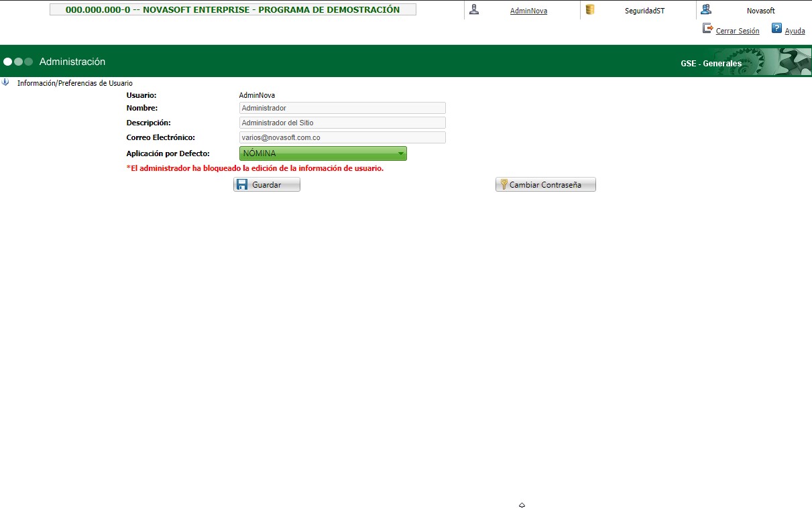Click the Descripción input field
812x508 pixels.
(x=343, y=123)
